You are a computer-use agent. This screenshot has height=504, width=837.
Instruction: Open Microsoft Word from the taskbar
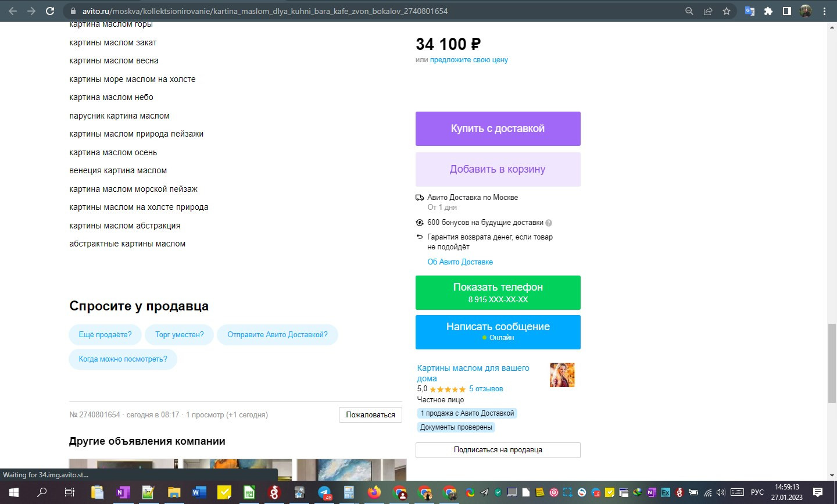(199, 492)
